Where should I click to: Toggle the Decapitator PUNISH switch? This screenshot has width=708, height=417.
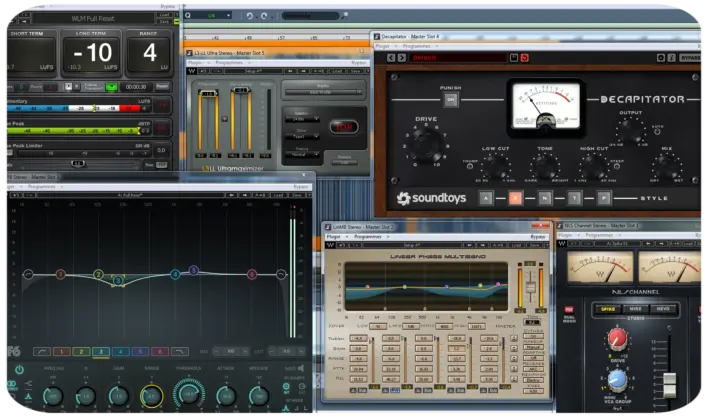click(x=451, y=98)
